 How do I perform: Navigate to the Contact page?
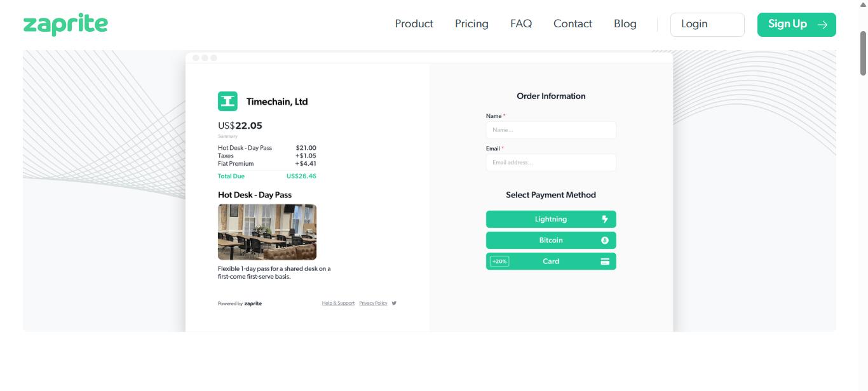pyautogui.click(x=573, y=24)
